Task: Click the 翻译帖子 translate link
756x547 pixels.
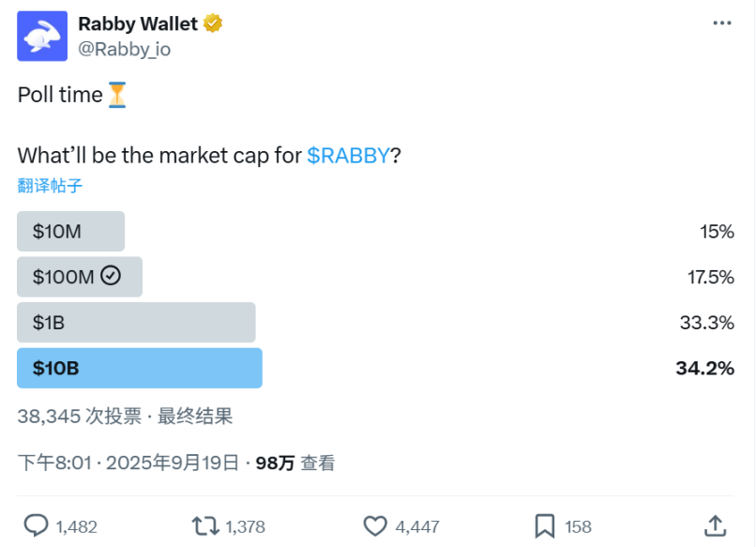Action: pyautogui.click(x=48, y=186)
